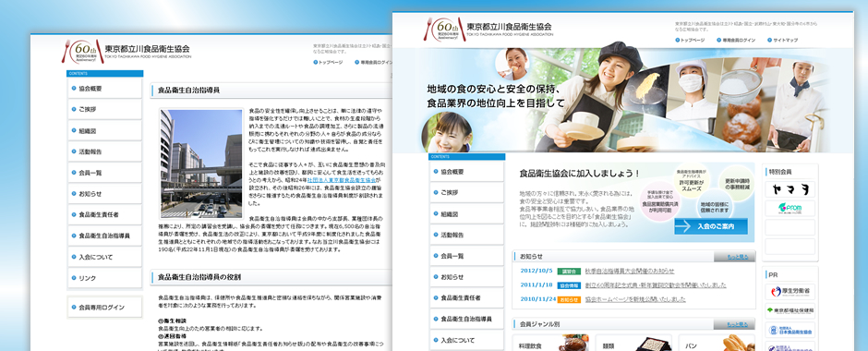Click the 許可更新がスムーズ yellow circle
Screen dimensions: 868x351
693,179
